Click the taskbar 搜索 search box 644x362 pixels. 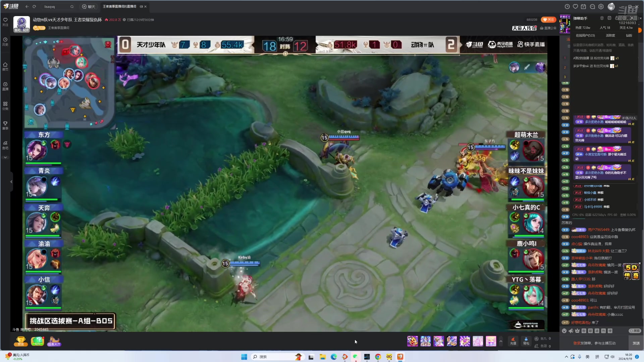277,357
